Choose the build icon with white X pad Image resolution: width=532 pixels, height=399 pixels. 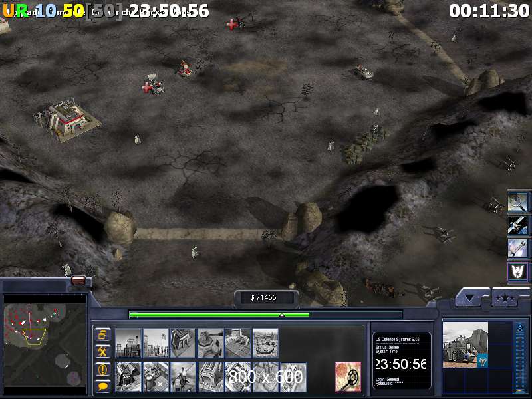point(156,377)
